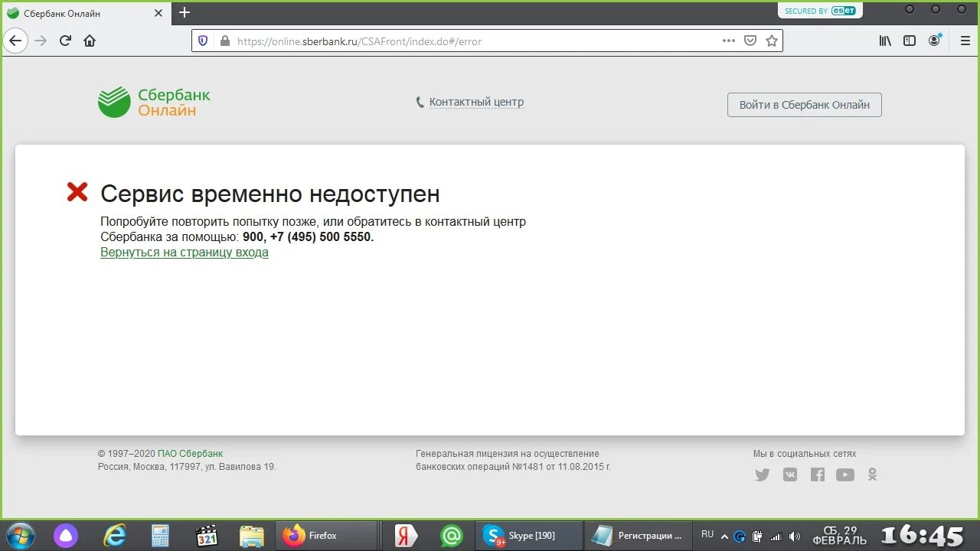This screenshot has width=980, height=551.
Task: Click the network signal tray icon
Action: (776, 536)
